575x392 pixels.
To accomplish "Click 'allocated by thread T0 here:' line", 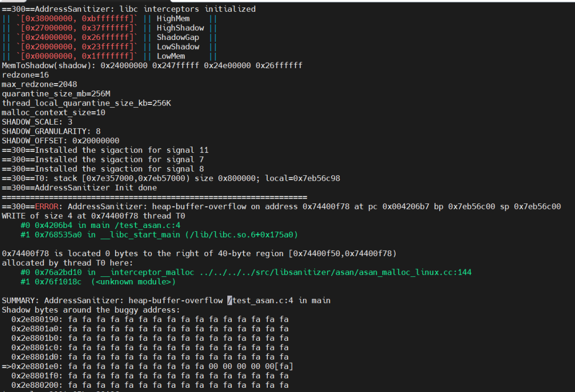I will coord(68,263).
